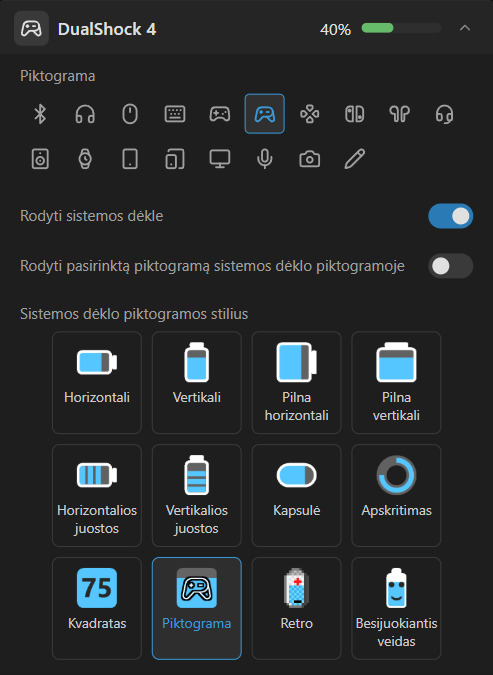The height and width of the screenshot is (675, 493).
Task: Choose the Retro pixel battery style
Action: tap(297, 608)
